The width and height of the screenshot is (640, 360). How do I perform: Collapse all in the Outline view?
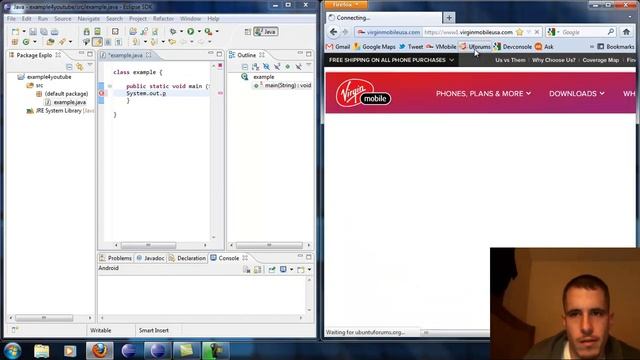coord(244,67)
